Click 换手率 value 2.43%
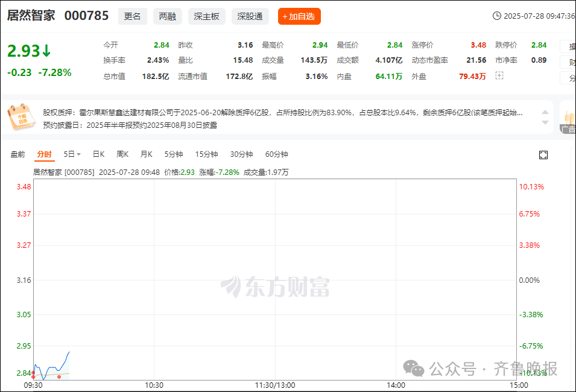This screenshot has height=392, width=576. (x=159, y=60)
